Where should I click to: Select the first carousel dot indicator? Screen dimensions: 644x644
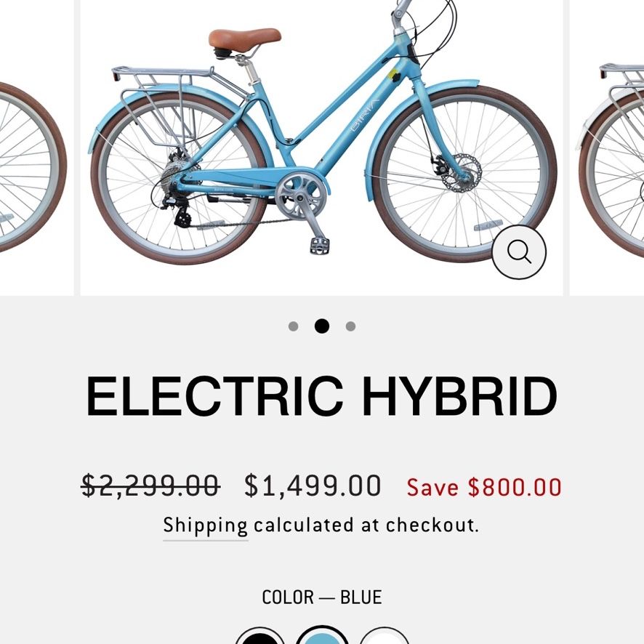click(293, 326)
